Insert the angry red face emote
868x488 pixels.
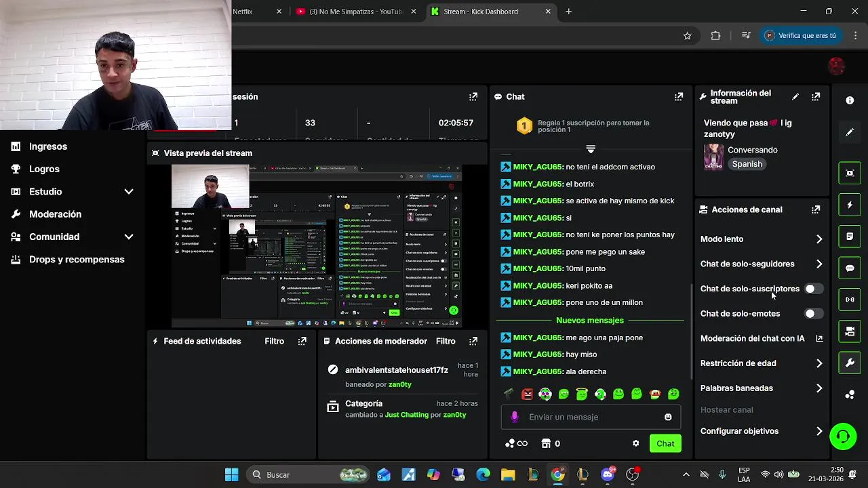pos(527,394)
